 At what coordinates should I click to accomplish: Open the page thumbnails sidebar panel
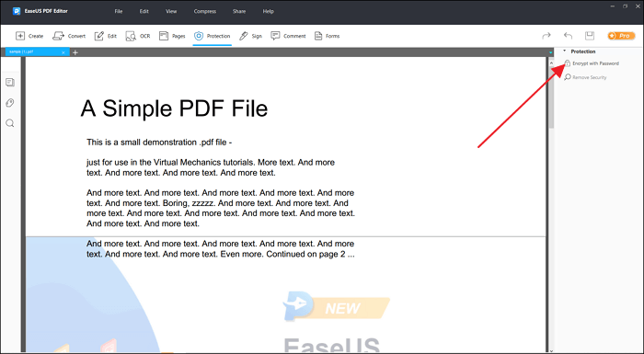(x=10, y=83)
